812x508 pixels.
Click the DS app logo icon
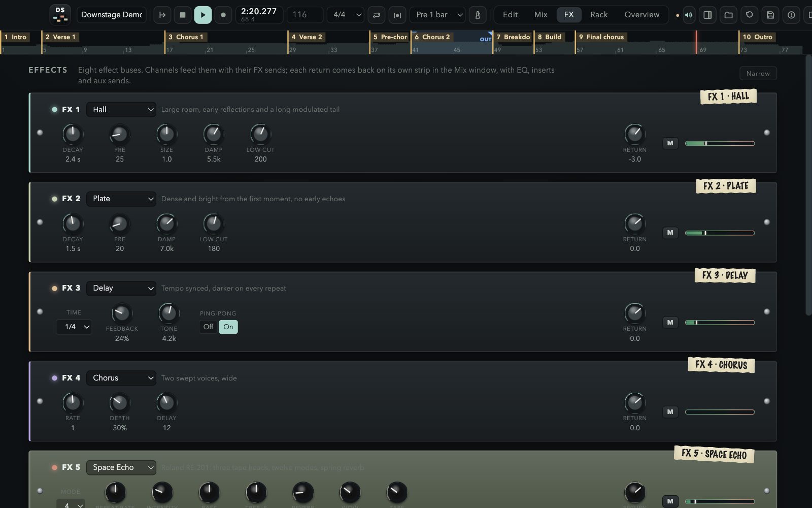click(x=60, y=15)
